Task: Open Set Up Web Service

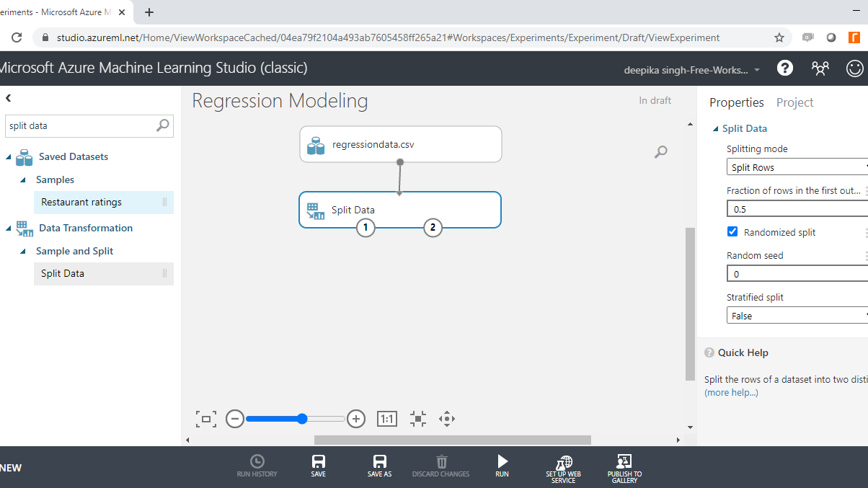Action: coord(563,469)
